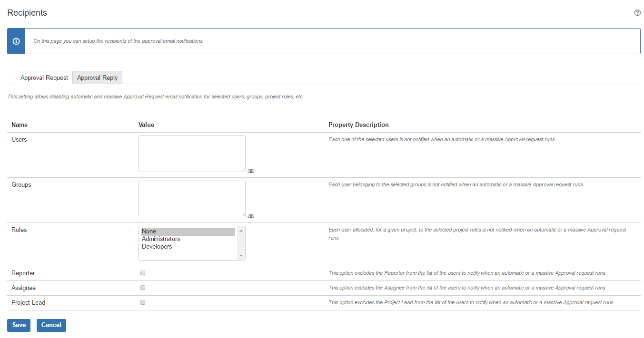Select the Approval Request tab
The width and height of the screenshot is (644, 338).
coord(44,77)
